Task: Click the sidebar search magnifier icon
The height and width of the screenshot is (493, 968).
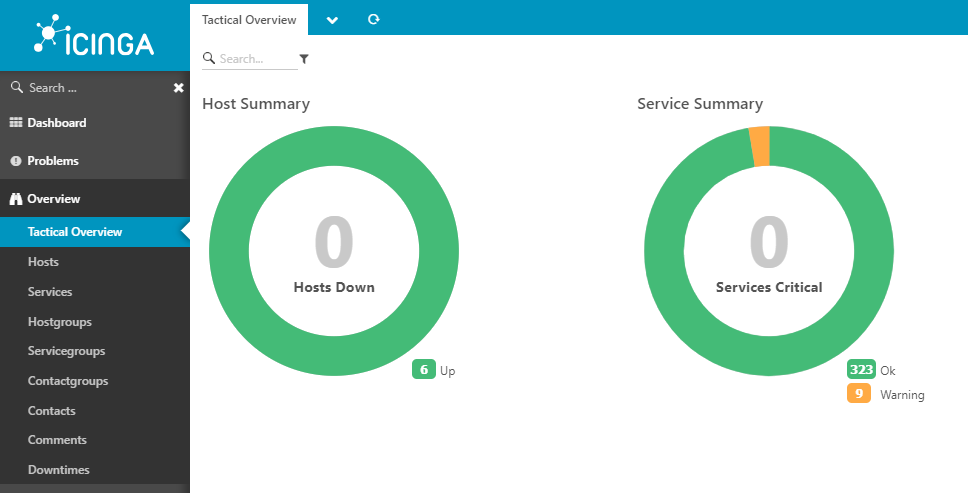Action: click(x=17, y=88)
